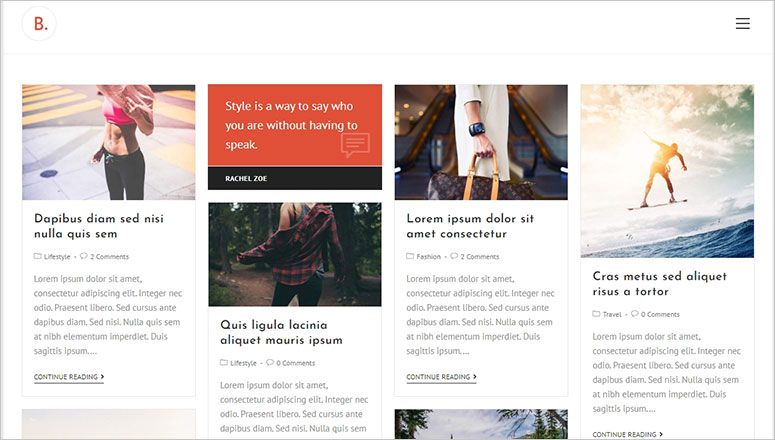This screenshot has height=440, width=775.
Task: Open the hamburger menu icon
Action: click(x=742, y=23)
